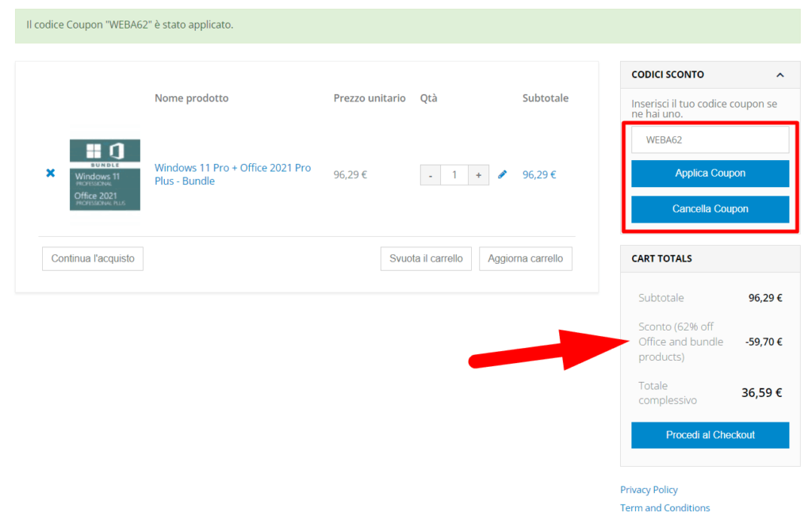Viewport: 812px width, 527px height.
Task: Apply the coupon with Applica Coupon
Action: [710, 174]
